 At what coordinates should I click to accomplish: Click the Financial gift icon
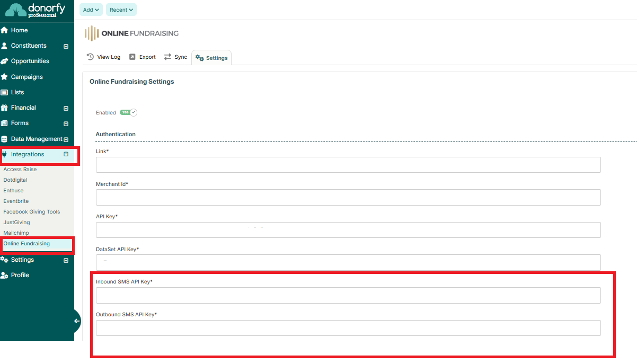(x=4, y=108)
